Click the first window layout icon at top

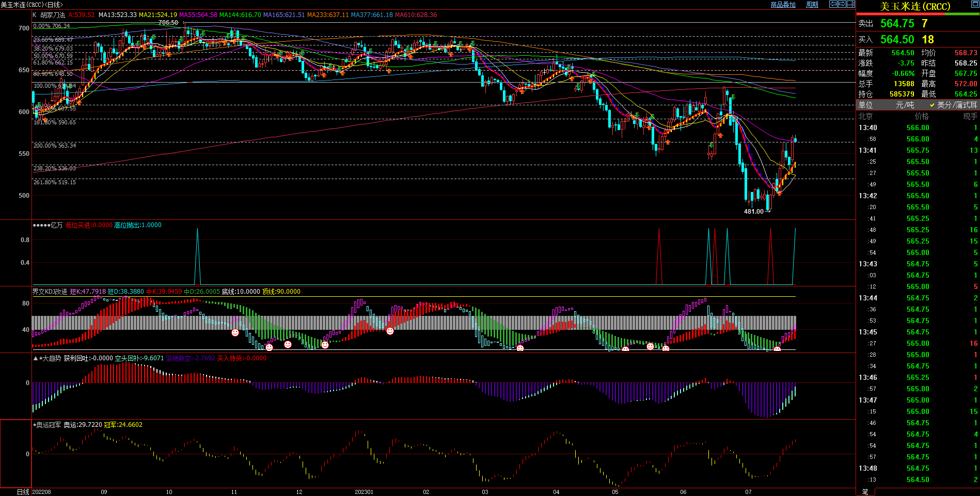pos(833,4)
